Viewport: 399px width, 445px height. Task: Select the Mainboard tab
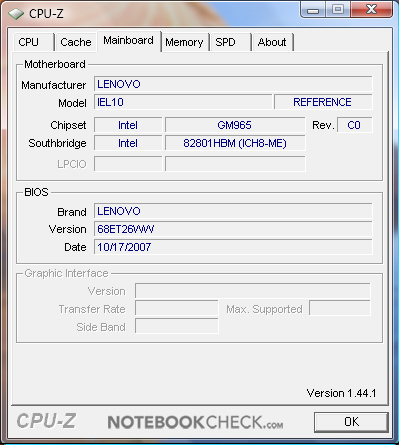[x=129, y=41]
